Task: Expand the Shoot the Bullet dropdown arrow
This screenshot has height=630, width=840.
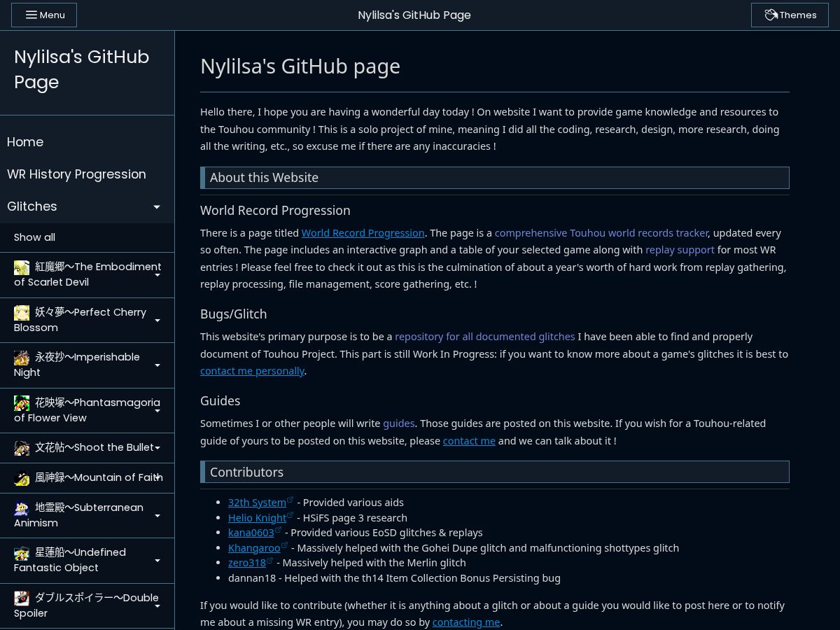Action: pos(157,448)
